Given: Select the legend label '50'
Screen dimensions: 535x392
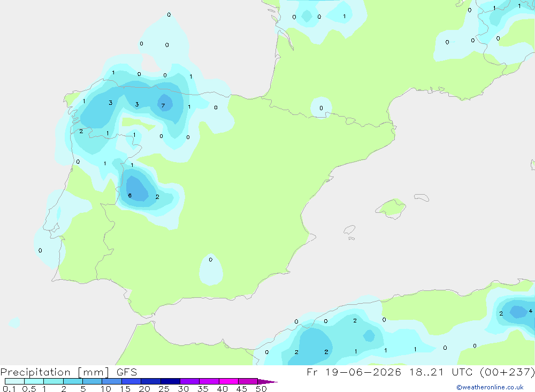Looking at the screenshot, I should pos(261,389).
